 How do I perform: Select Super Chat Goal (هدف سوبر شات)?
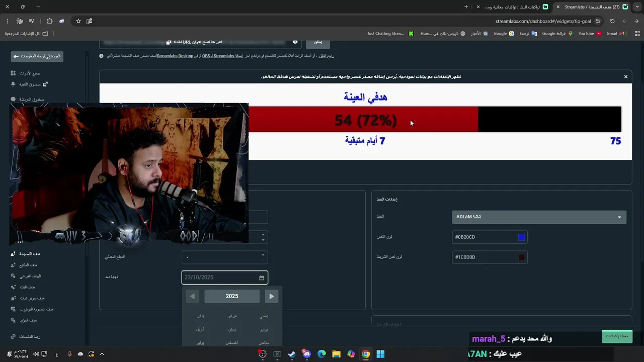28,298
